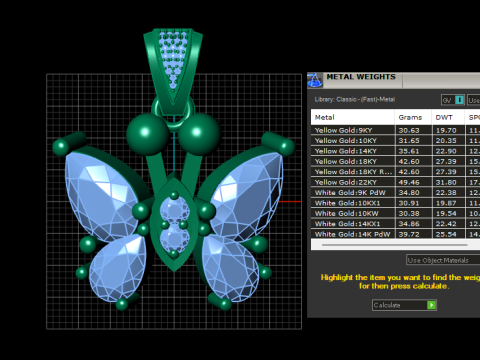Select the right large green sphere
Screen dimensions: 480x360
(199, 134)
